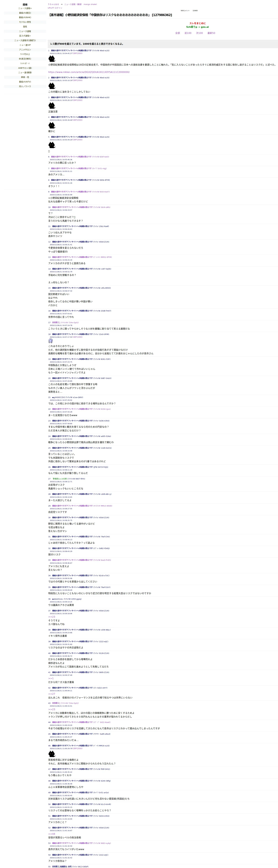The image size is (278, 868).
Task: Open 番組ch(NHK) board in the sidebar
Action: [25, 18]
